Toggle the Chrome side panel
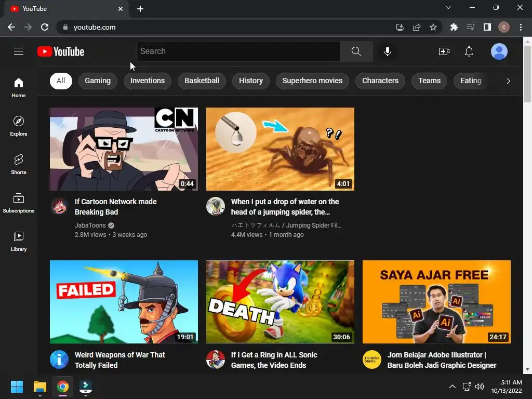This screenshot has width=532, height=399. 487,27
